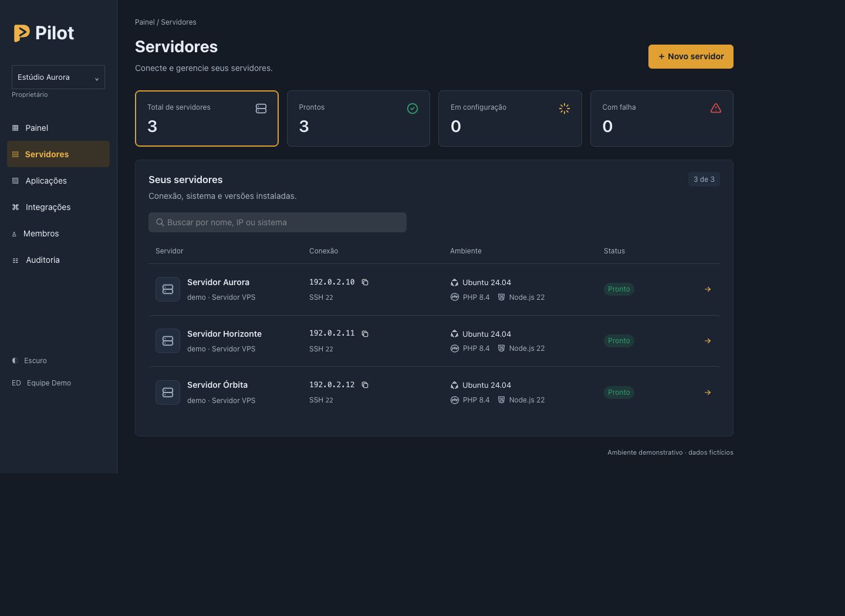Click the Servidor column header
This screenshot has width=845, height=616.
click(x=170, y=251)
